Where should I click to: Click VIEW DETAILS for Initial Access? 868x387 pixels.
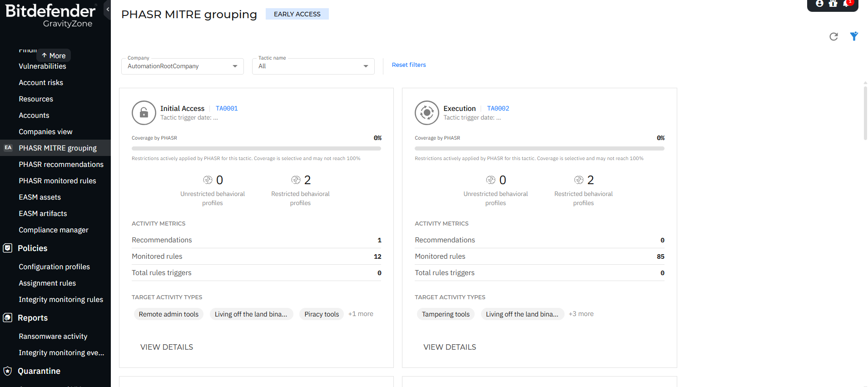point(167,347)
